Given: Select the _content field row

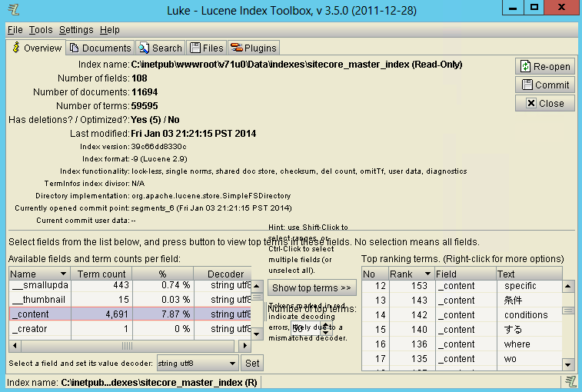Looking at the screenshot, I should [130, 314].
